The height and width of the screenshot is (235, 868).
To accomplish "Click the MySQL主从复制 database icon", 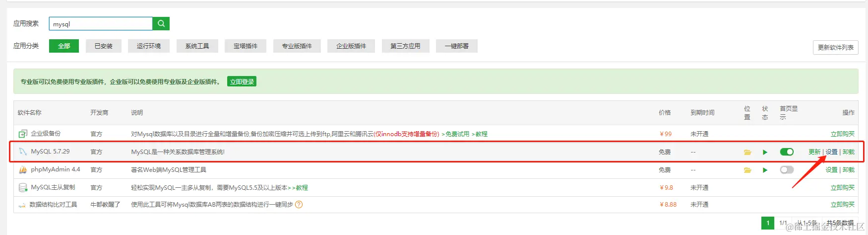I will coord(23,187).
